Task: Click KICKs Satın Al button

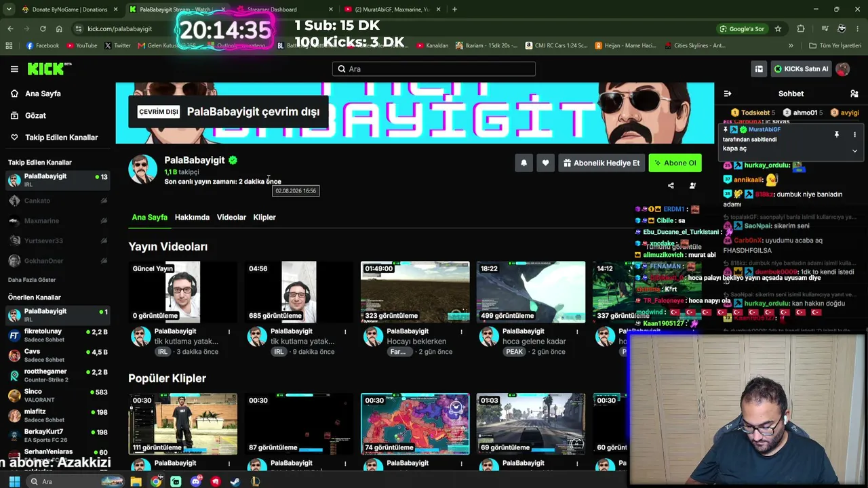Action: coord(802,68)
